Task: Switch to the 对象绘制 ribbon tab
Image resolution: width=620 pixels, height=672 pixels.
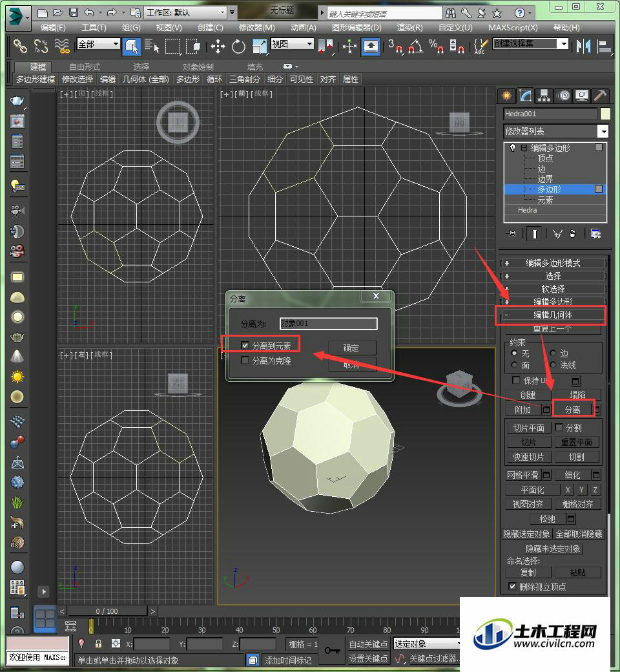Action: [x=198, y=67]
